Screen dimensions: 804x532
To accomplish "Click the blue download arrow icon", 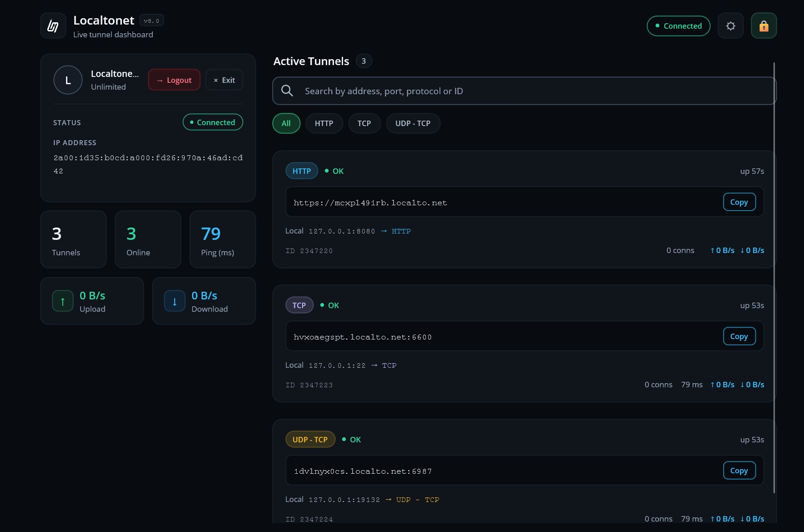I will pyautogui.click(x=175, y=301).
